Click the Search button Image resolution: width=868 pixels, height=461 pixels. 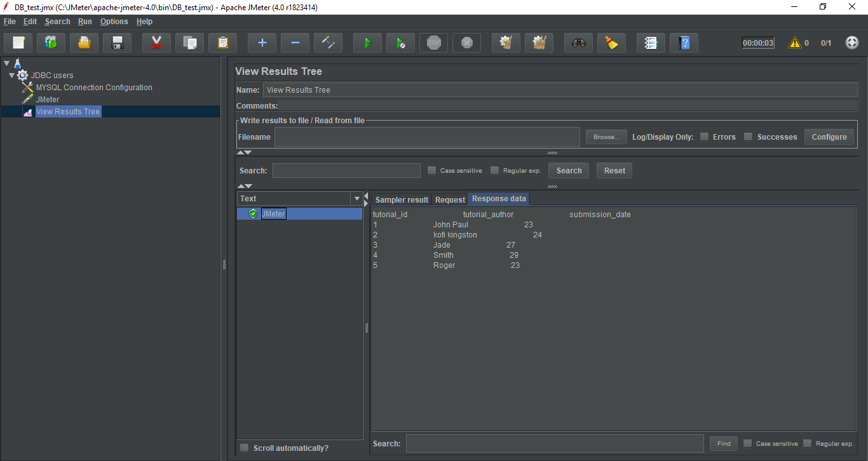pos(569,170)
